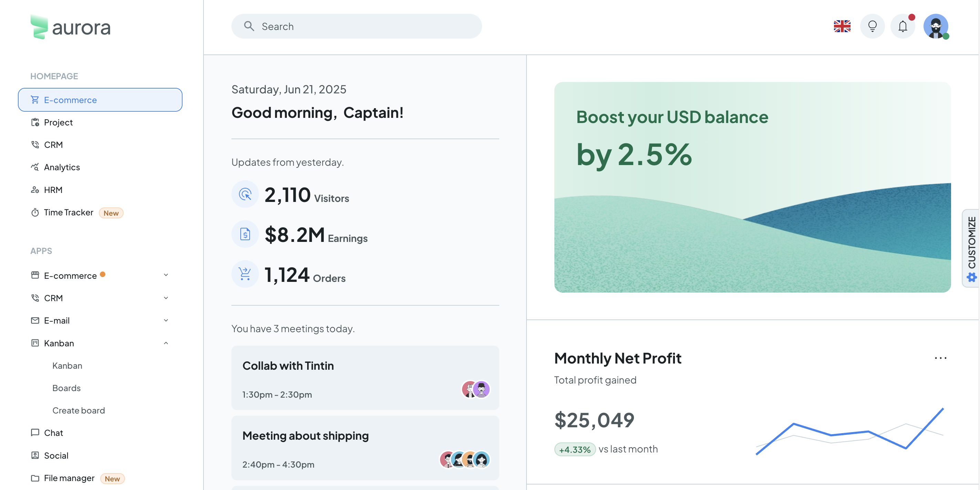This screenshot has height=490, width=980.
Task: Click the visitors cursor icon
Action: coord(245,194)
